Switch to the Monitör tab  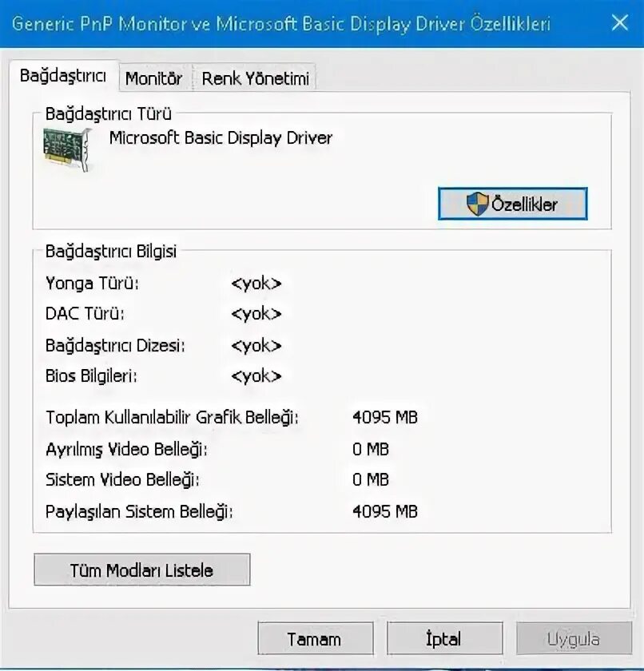point(153,78)
